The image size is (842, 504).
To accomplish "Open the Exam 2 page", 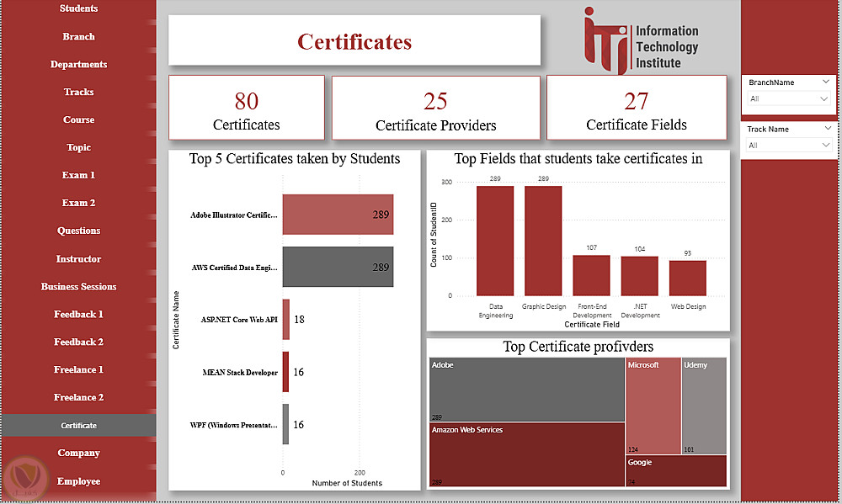I will click(78, 203).
